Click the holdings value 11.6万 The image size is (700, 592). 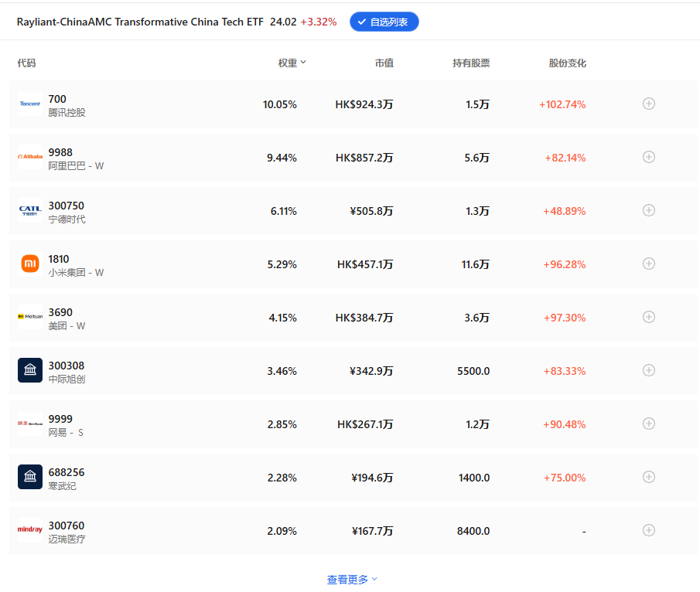(476, 264)
